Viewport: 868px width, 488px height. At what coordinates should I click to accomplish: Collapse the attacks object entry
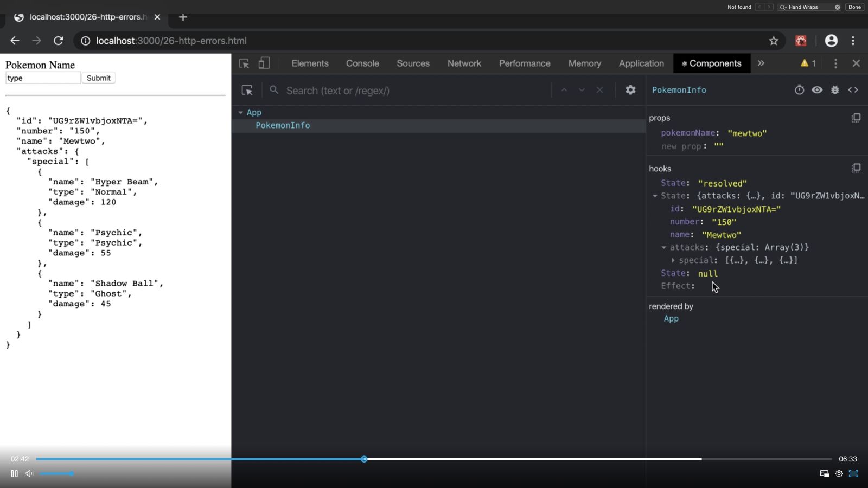point(663,248)
